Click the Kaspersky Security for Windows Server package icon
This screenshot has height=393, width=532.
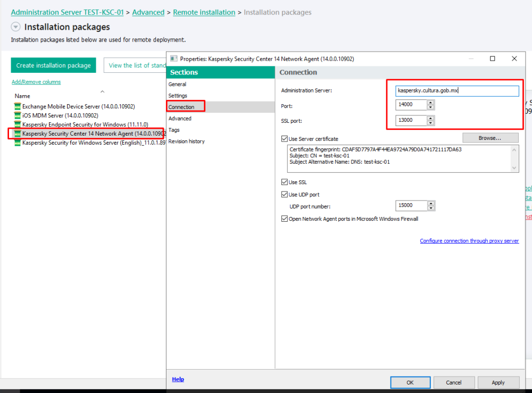[18, 143]
